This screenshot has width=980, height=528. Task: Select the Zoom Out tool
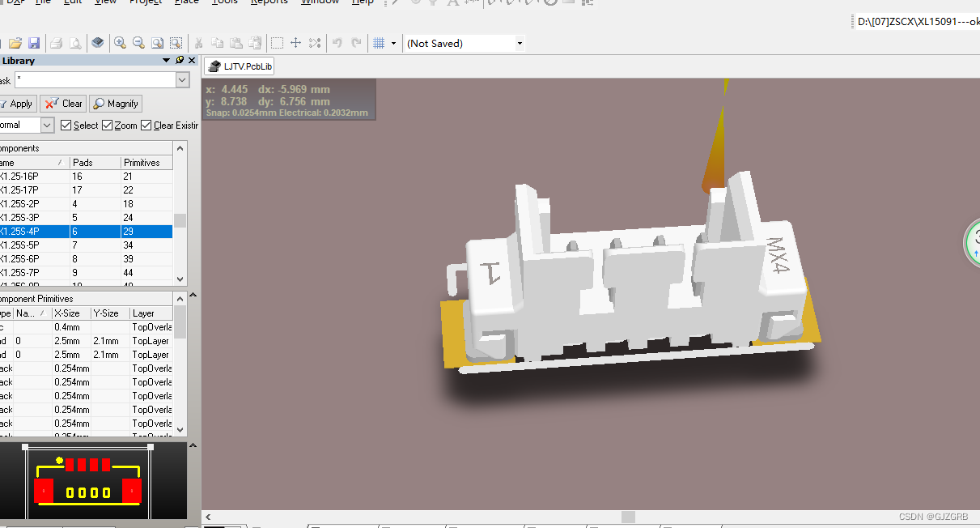click(138, 42)
